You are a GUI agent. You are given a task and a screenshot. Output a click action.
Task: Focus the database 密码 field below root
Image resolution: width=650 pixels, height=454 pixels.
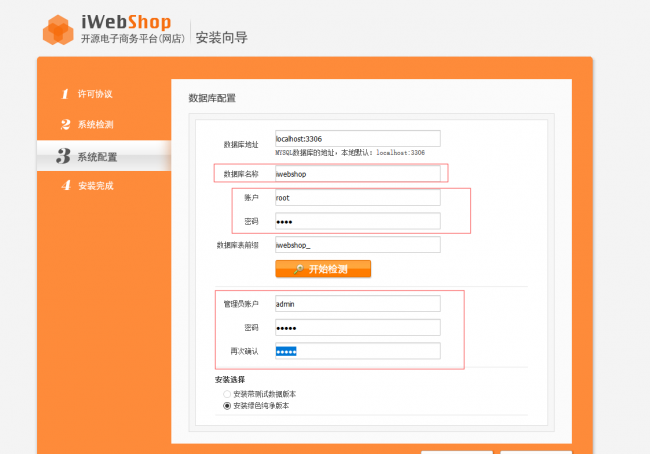click(358, 221)
